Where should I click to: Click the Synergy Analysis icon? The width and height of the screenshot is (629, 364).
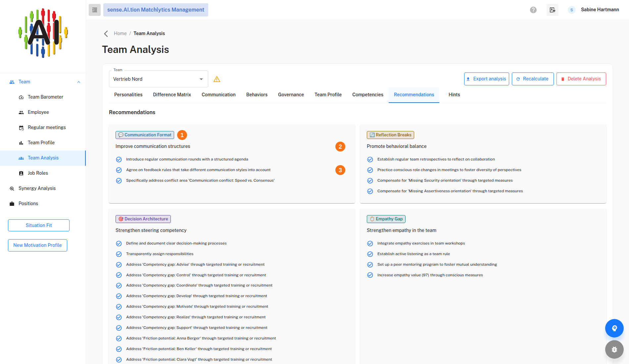(12, 189)
